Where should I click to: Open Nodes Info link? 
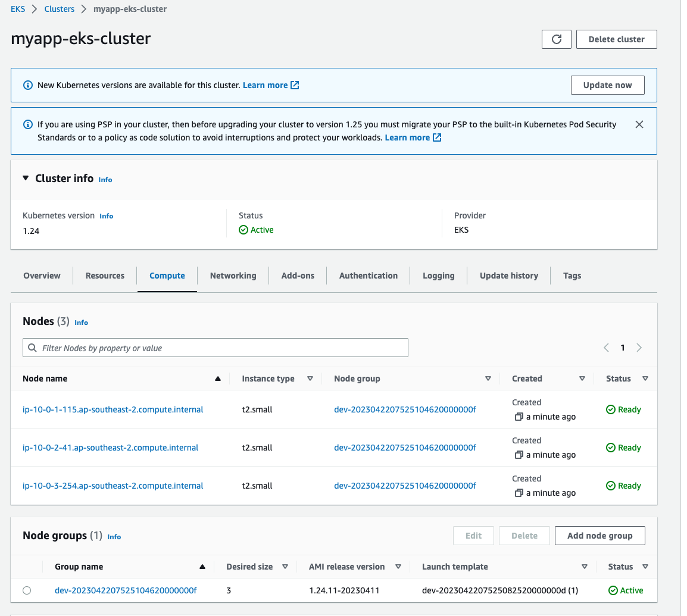click(x=81, y=323)
